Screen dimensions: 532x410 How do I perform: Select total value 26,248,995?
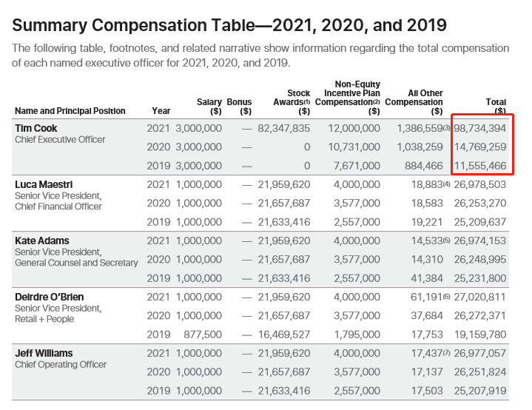tap(480, 260)
